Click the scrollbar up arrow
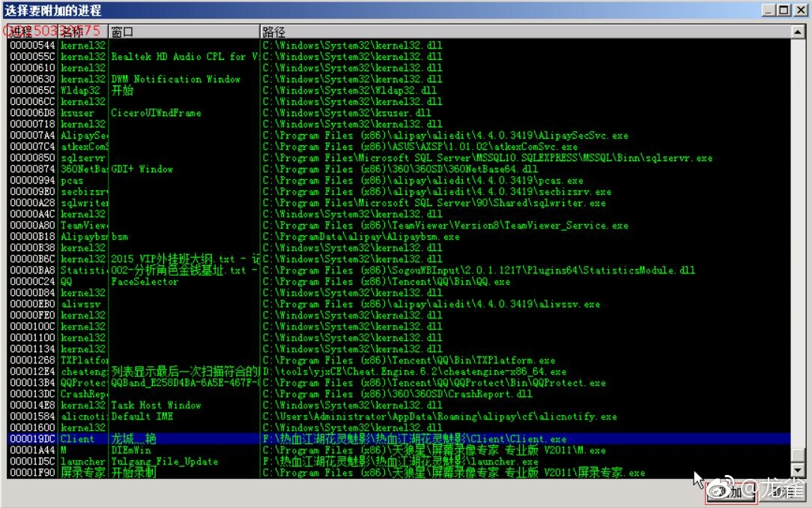 coord(798,31)
